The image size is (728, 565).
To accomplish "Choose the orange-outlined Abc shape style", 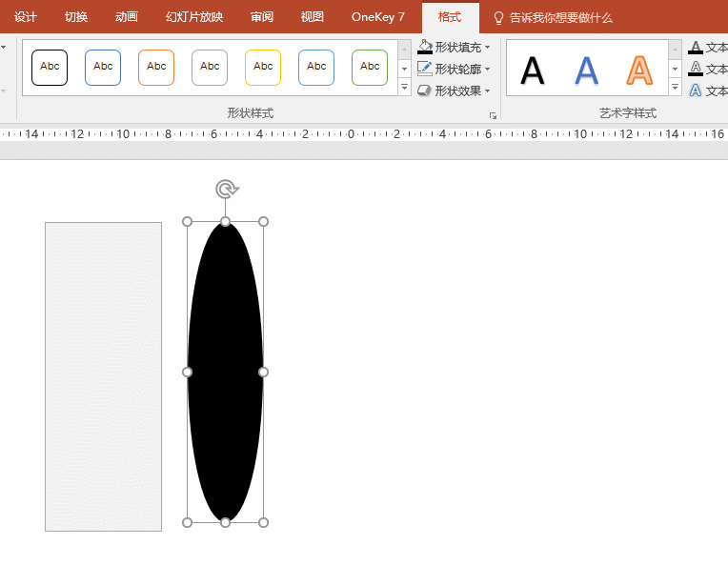I will pos(156,68).
